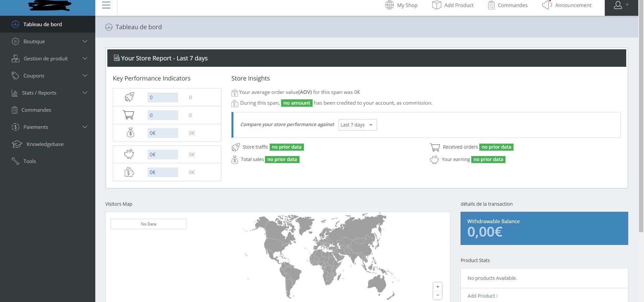This screenshot has height=302, width=644.
Task: Click the piggy bank icon in KPI table
Action: 129,154
